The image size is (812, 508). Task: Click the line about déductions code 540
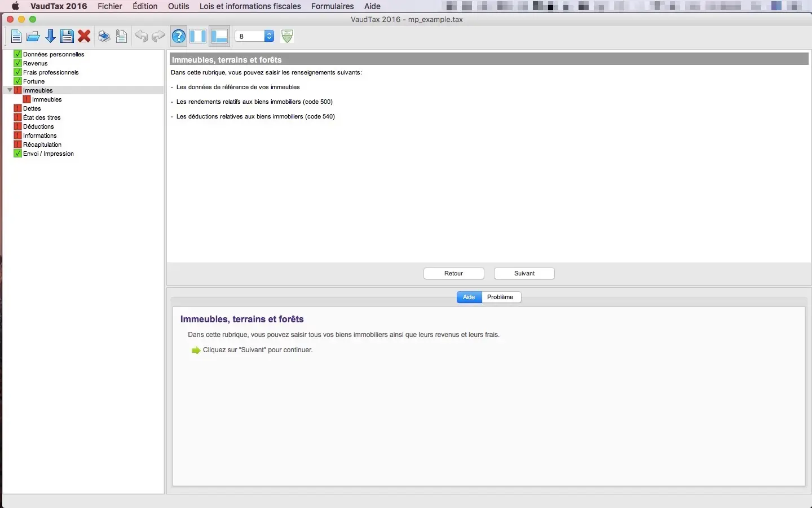[255, 116]
